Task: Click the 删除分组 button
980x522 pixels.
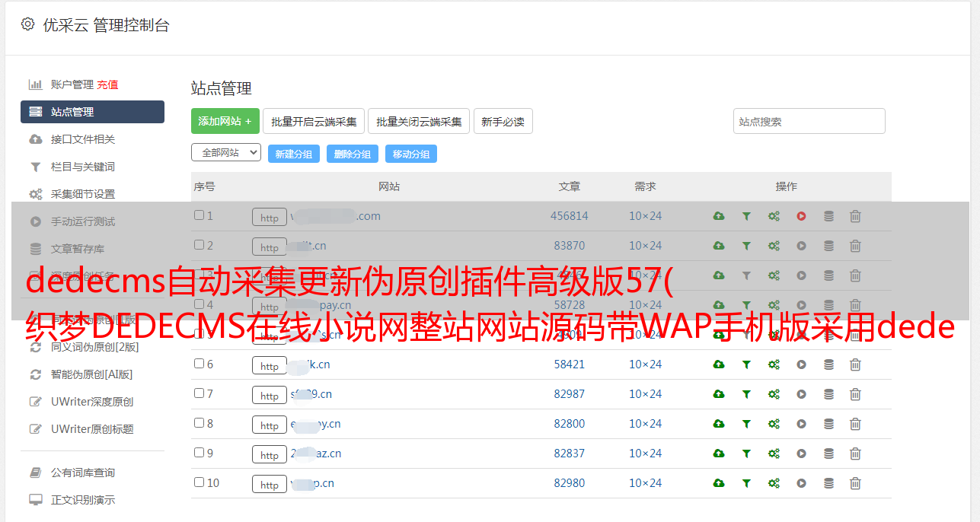Action: [x=353, y=154]
